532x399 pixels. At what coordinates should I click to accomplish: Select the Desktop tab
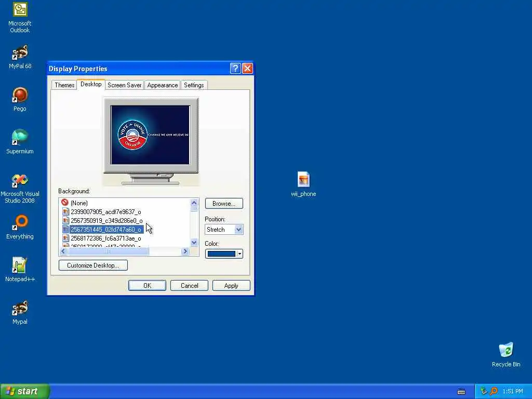click(91, 85)
